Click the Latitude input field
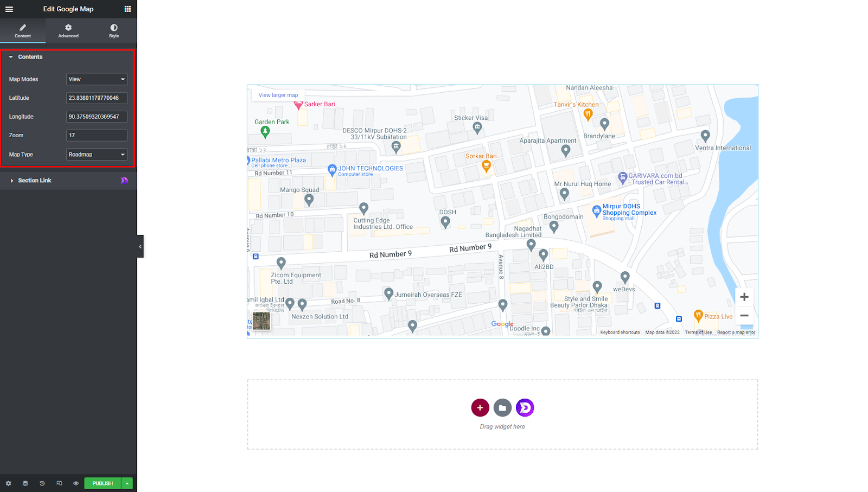 [x=97, y=98]
